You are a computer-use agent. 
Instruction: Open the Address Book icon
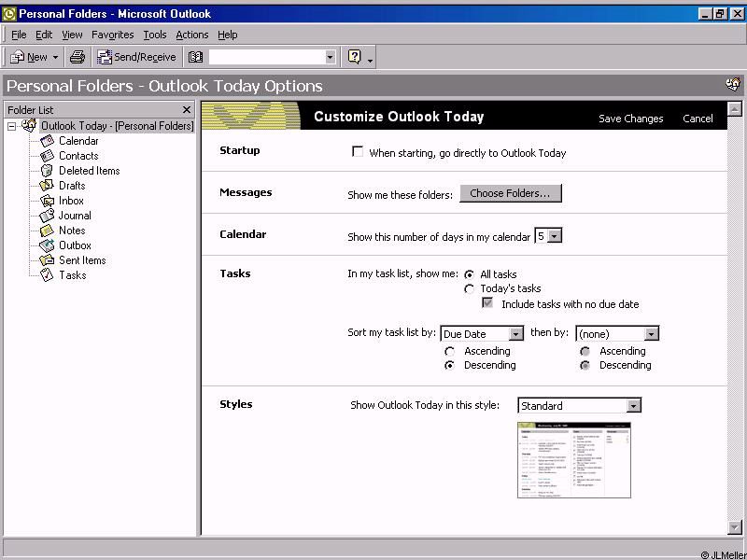point(195,57)
